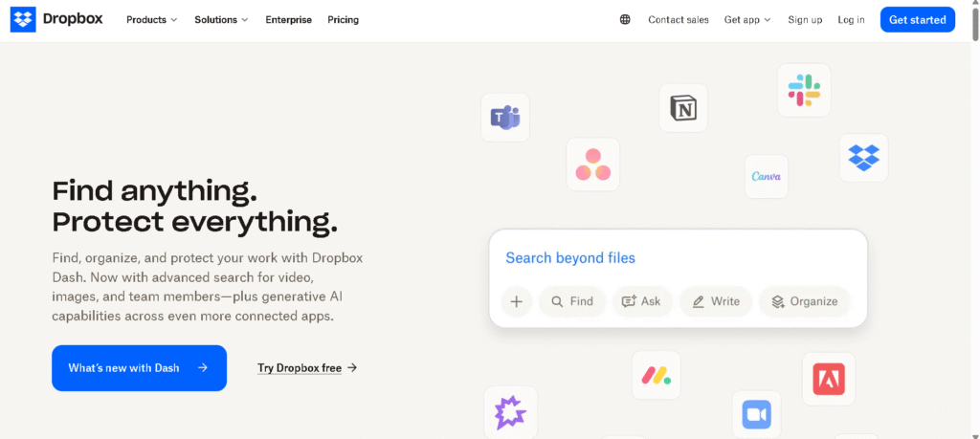
Task: Click the Canva app icon
Action: 767,177
